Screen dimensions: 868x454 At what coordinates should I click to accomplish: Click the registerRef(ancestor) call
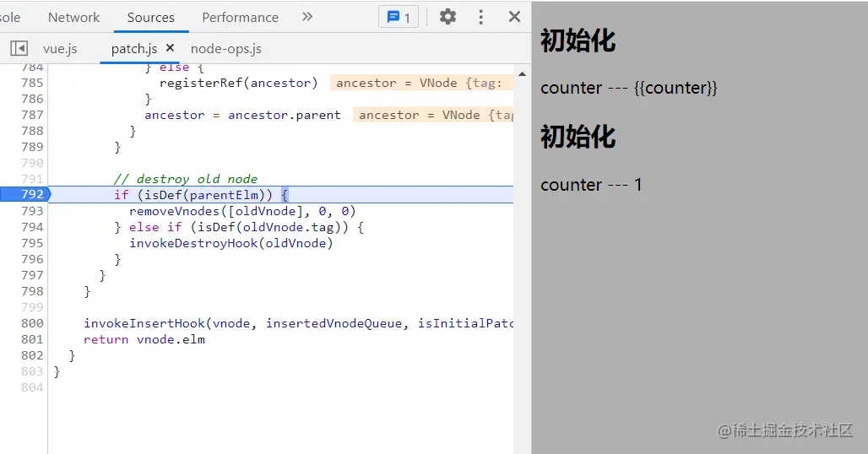[239, 83]
